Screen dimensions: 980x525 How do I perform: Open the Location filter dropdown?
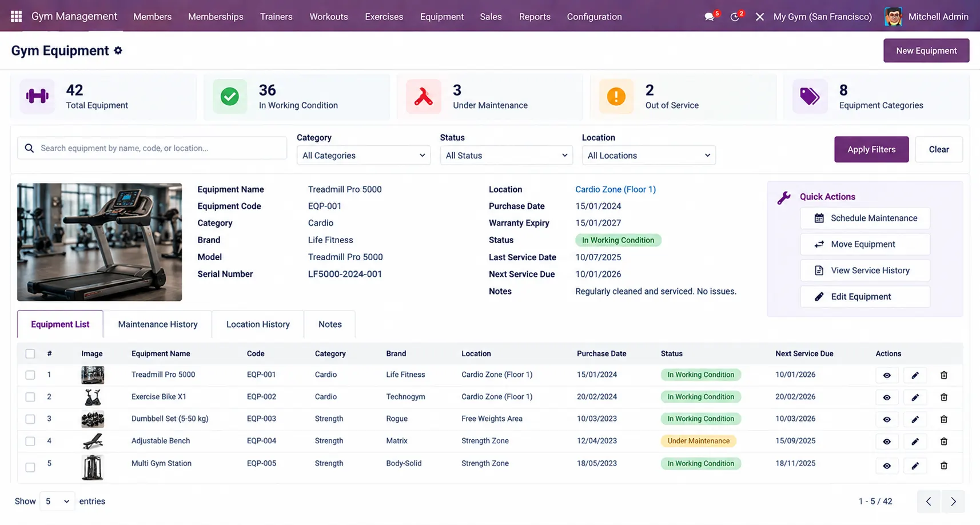[x=648, y=156]
